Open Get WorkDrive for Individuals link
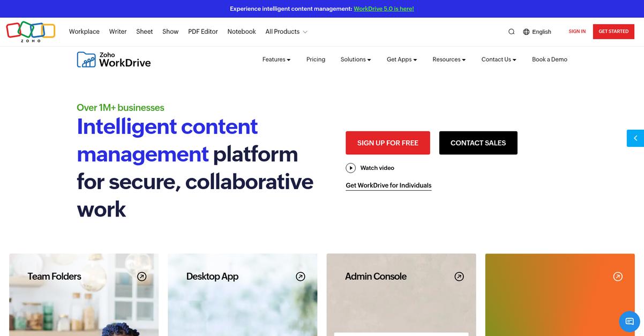 click(x=388, y=185)
